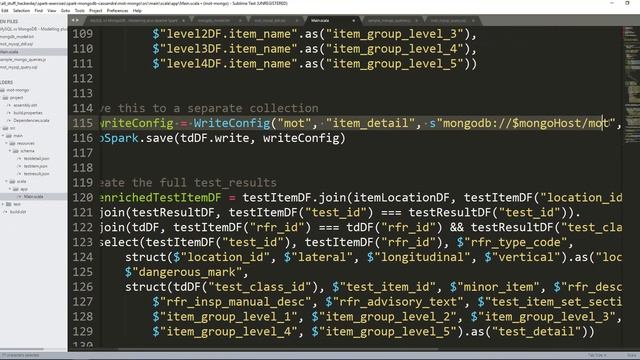The image size is (640, 360).
Task: Collapse the main folder arrow
Action: (x=3, y=136)
